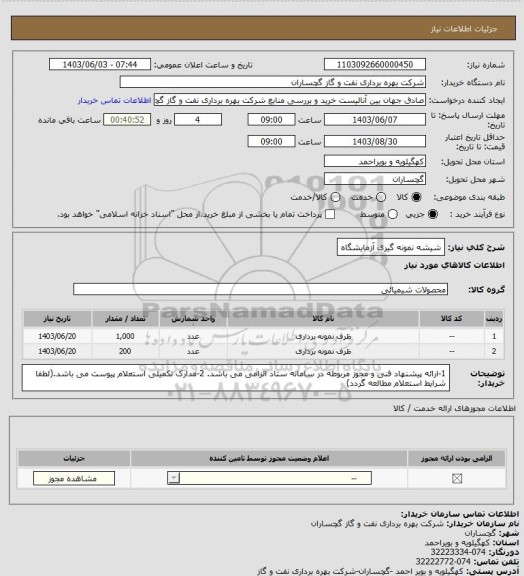This screenshot has height=576, width=524.
Task: Toggle the اسناد خزانه اسلامی payment checkbox
Action: (330, 214)
